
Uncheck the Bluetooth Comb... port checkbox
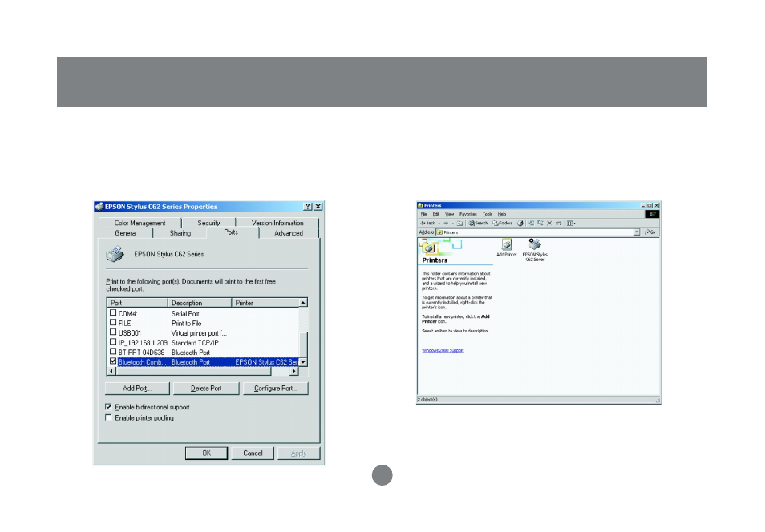[113, 361]
